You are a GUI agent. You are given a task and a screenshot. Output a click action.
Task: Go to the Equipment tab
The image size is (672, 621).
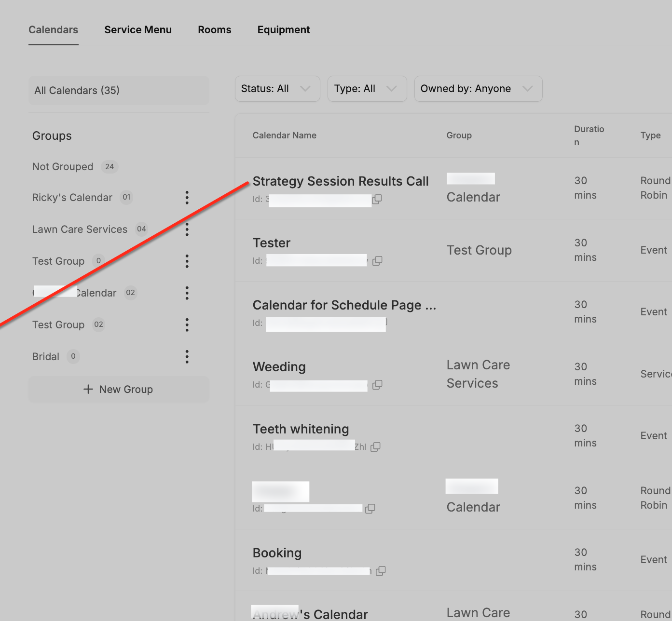(x=284, y=30)
